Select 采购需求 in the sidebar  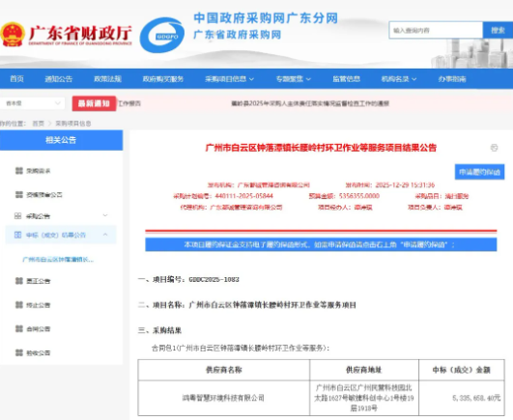point(39,171)
